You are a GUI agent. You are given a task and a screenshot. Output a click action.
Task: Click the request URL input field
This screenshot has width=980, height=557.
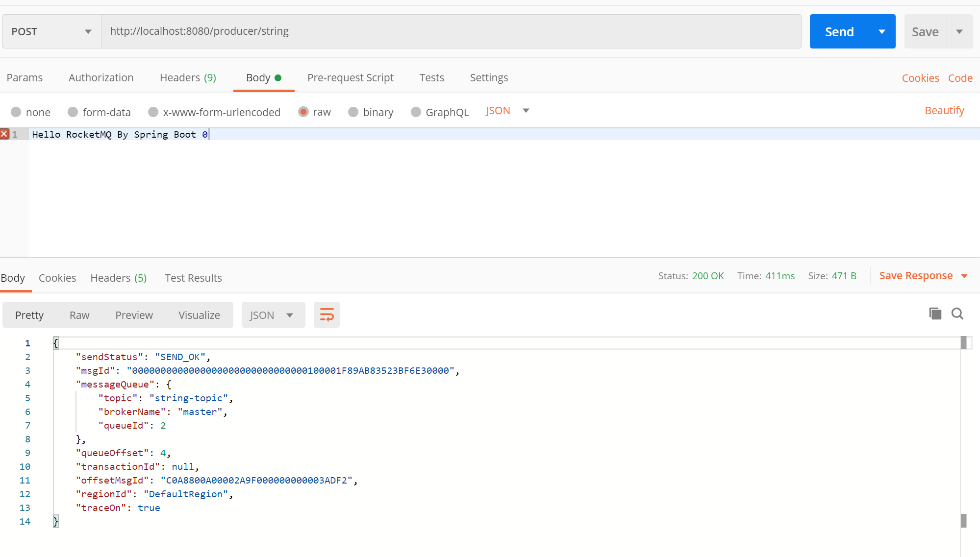tap(451, 31)
